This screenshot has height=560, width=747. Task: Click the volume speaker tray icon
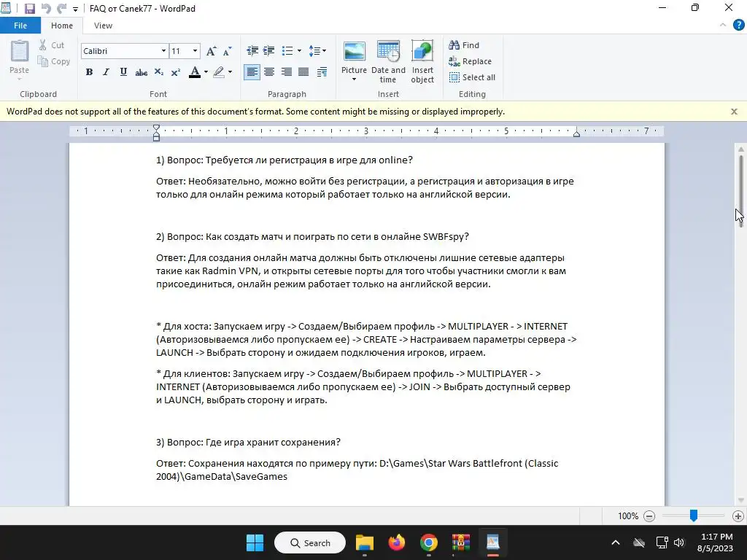pos(679,542)
